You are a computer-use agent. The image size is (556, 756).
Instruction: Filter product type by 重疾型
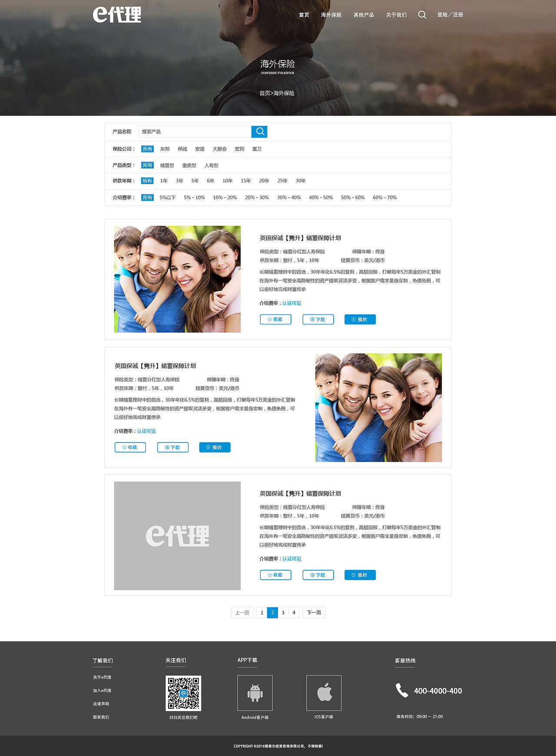189,165
